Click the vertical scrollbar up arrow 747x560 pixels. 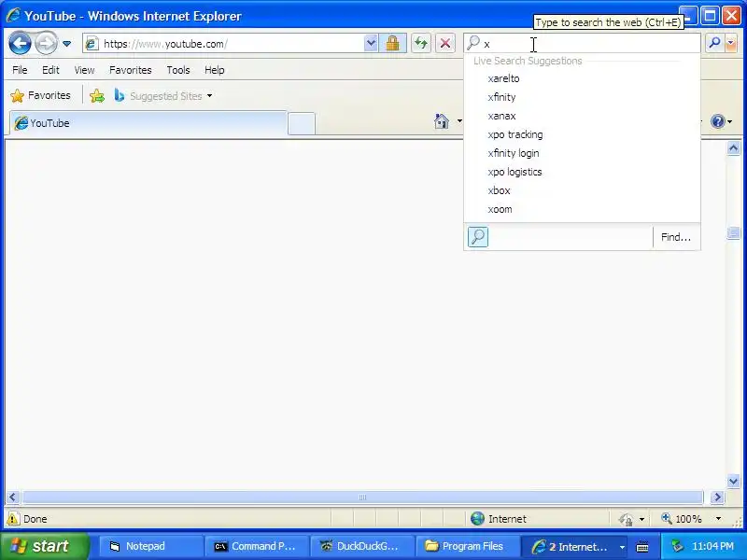(734, 148)
